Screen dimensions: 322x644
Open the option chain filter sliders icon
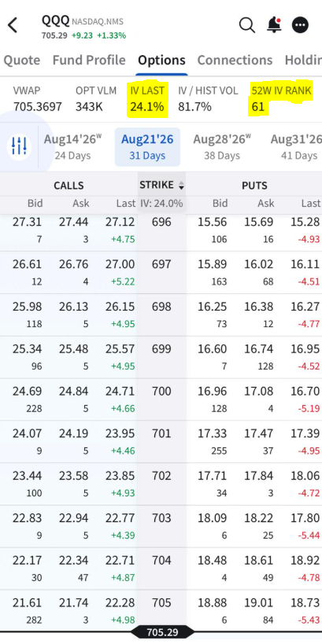coord(19,146)
